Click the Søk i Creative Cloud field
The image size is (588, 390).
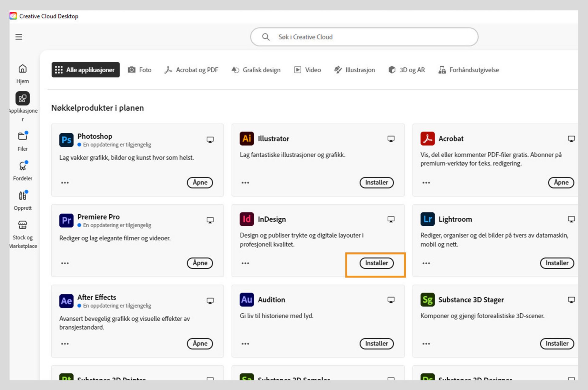coord(364,37)
